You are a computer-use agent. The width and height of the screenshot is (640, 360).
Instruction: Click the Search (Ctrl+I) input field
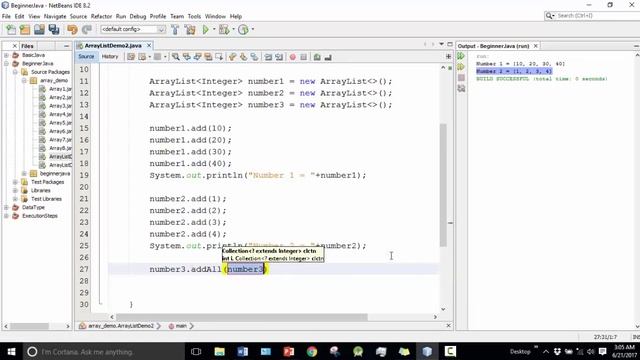[x=597, y=16]
